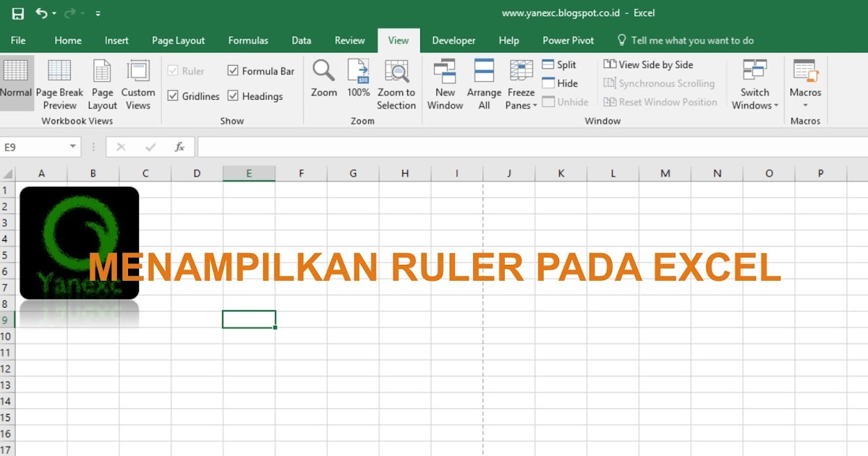Screen dimensions: 868x456
Task: Go to the Data tab
Action: pyautogui.click(x=302, y=41)
